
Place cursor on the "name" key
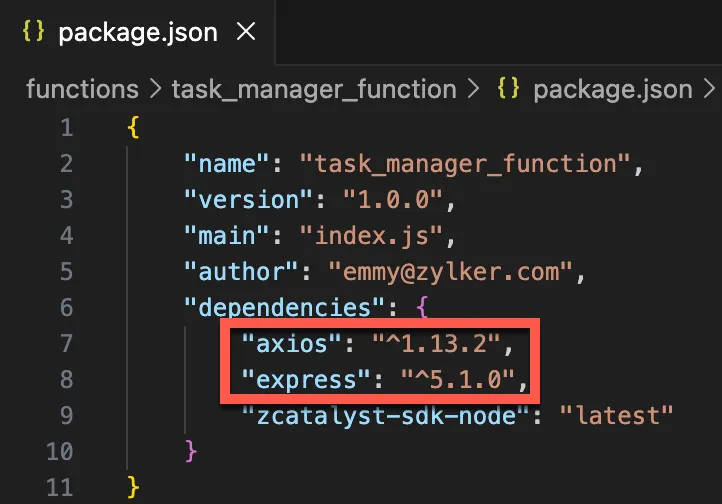coord(226,164)
